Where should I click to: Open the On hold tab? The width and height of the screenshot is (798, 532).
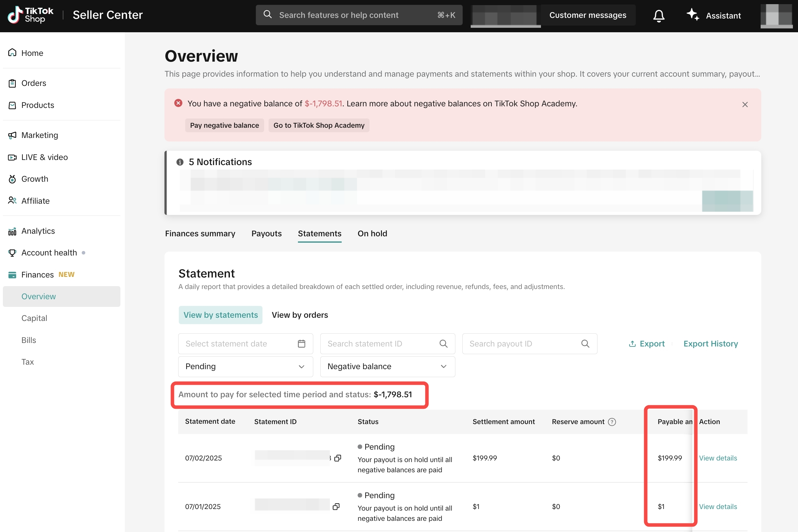[x=372, y=233]
